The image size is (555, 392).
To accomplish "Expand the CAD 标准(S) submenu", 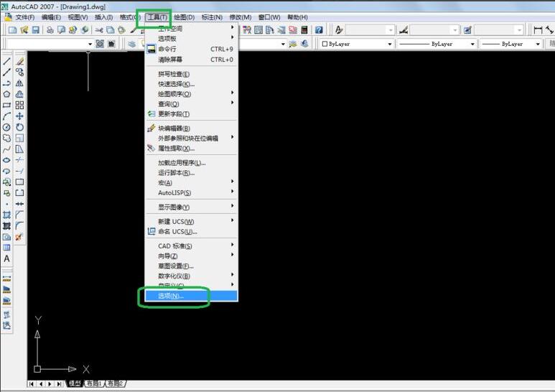I will [x=192, y=246].
